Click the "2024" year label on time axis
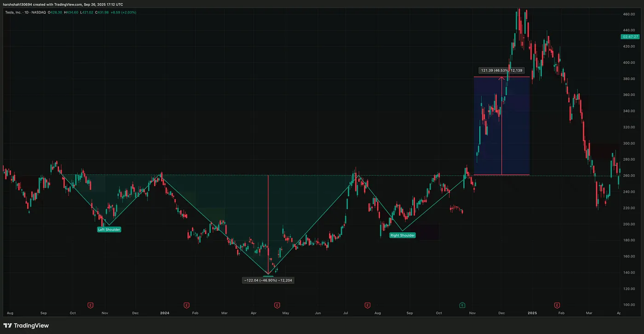 point(165,313)
